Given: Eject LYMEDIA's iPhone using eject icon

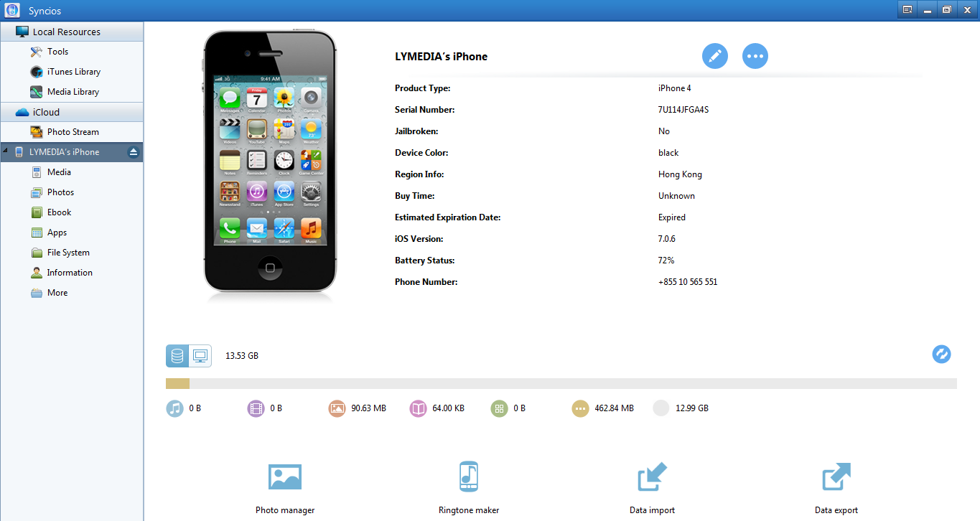Looking at the screenshot, I should pos(133,152).
